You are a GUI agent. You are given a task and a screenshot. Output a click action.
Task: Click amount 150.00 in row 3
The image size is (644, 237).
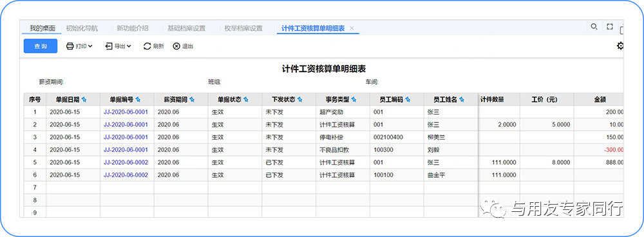615,137
